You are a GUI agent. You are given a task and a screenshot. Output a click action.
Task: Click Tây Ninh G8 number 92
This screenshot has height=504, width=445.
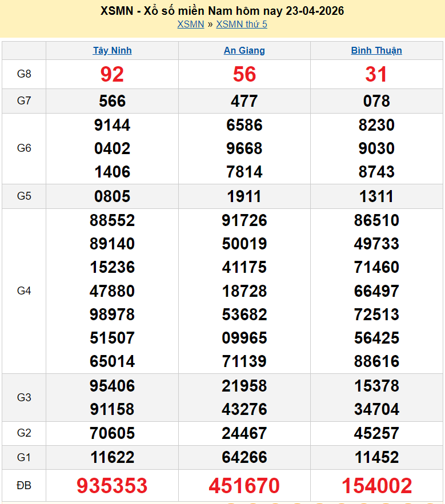click(x=112, y=74)
